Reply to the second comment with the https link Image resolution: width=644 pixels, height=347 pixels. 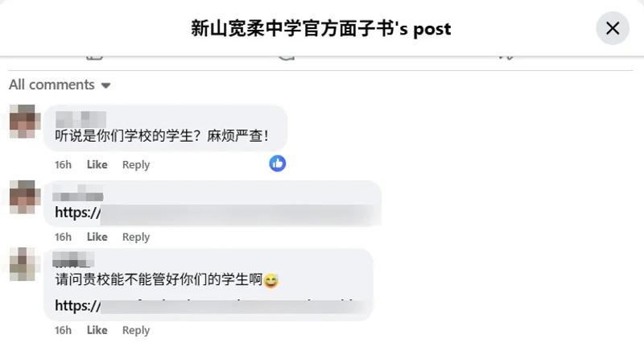136,237
